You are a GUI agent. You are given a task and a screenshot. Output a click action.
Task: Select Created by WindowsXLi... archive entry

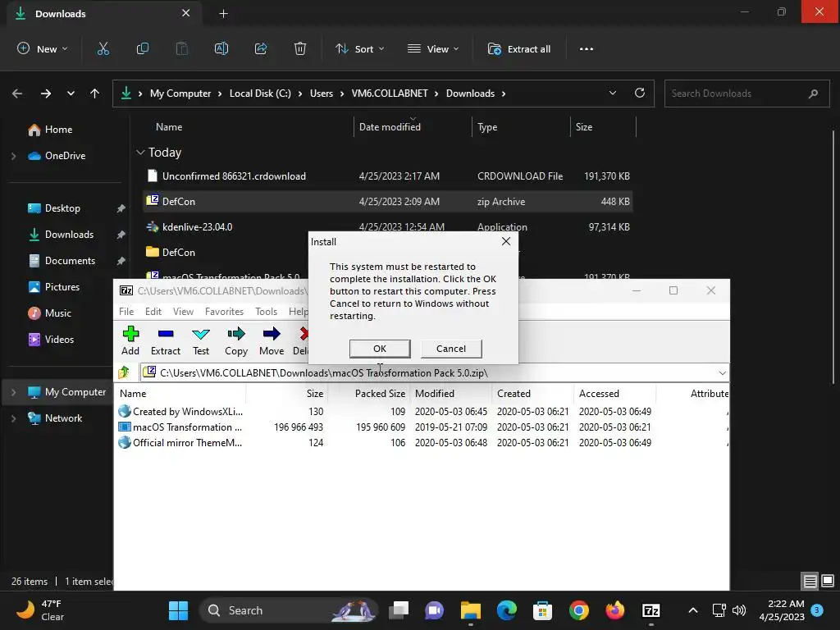pyautogui.click(x=181, y=412)
